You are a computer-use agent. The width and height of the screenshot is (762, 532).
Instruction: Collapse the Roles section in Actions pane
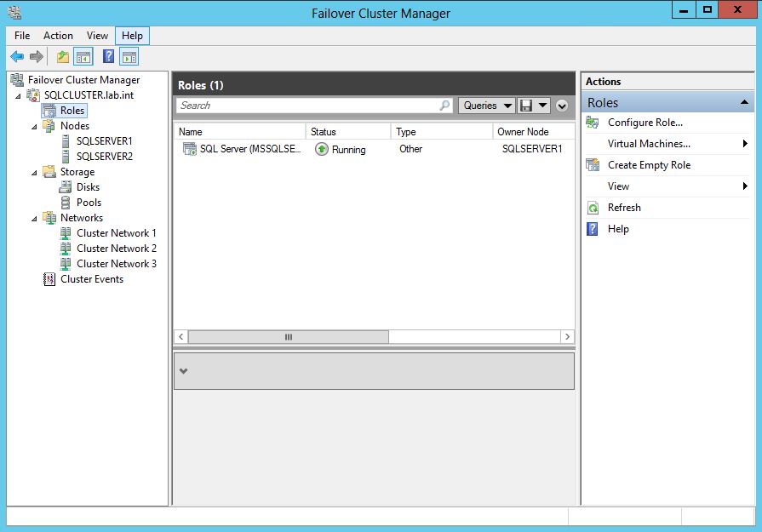[744, 102]
